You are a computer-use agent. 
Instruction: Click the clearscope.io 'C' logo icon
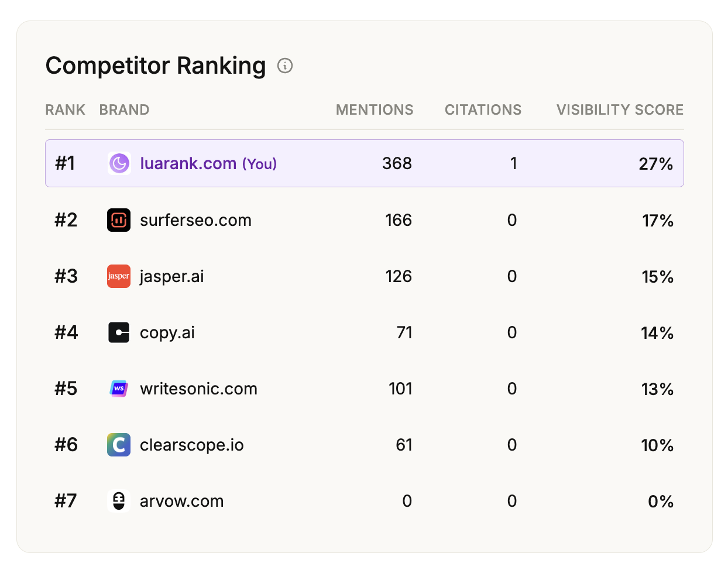pos(119,445)
